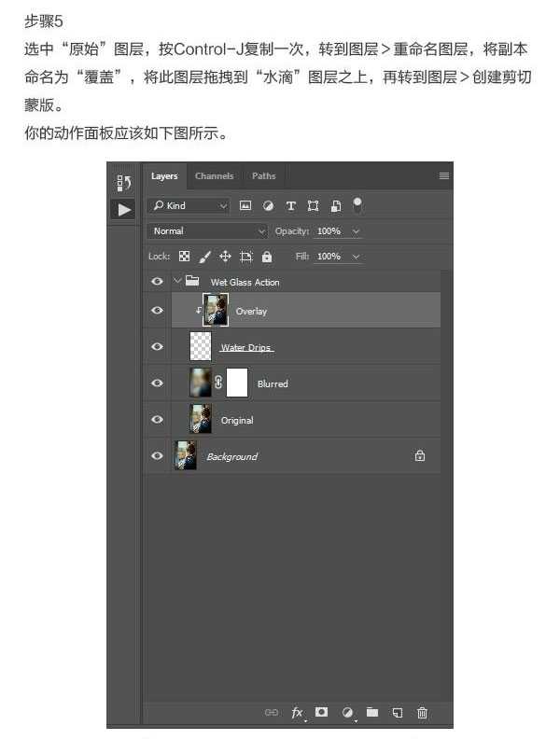Open the Actions panel play icon
560x739 pixels.
coord(124,209)
